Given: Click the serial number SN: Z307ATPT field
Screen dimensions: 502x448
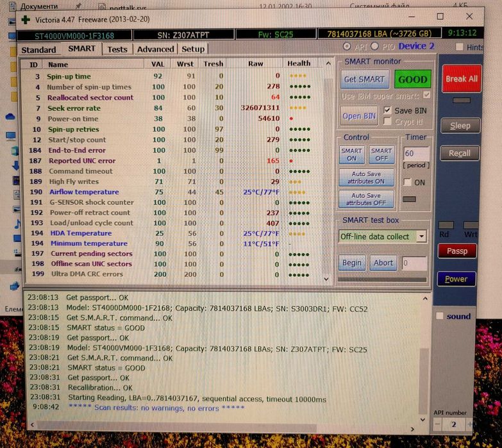Looking at the screenshot, I should point(183,35).
